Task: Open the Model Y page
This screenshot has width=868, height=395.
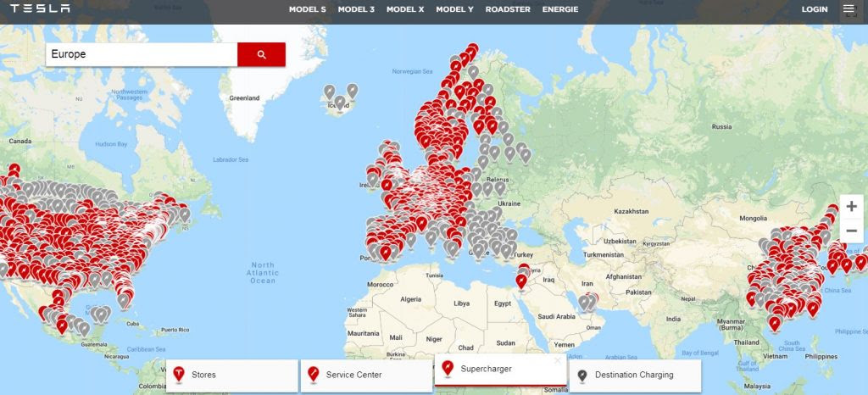Action: pos(454,9)
